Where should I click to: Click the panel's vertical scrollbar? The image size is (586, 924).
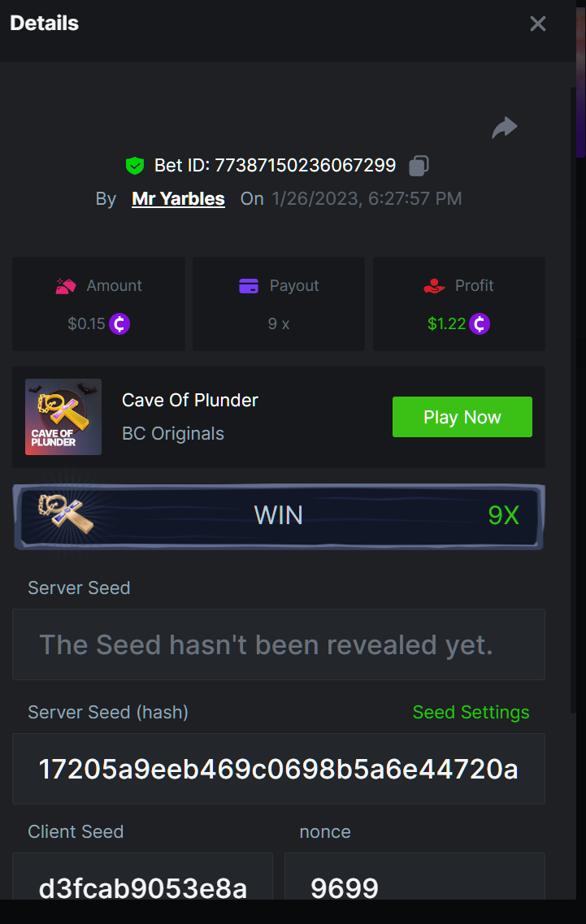pyautogui.click(x=573, y=401)
